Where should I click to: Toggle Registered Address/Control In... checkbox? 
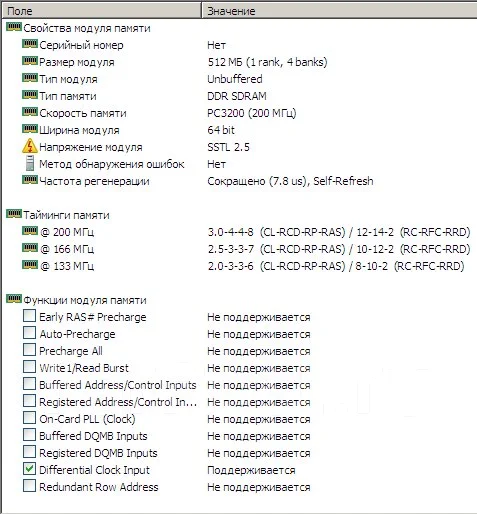point(29,401)
